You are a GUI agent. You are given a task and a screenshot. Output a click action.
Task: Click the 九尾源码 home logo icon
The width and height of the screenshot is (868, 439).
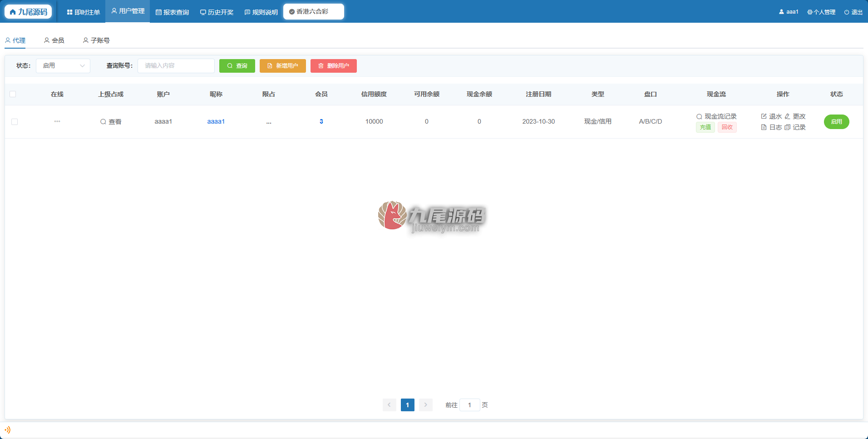[x=13, y=12]
